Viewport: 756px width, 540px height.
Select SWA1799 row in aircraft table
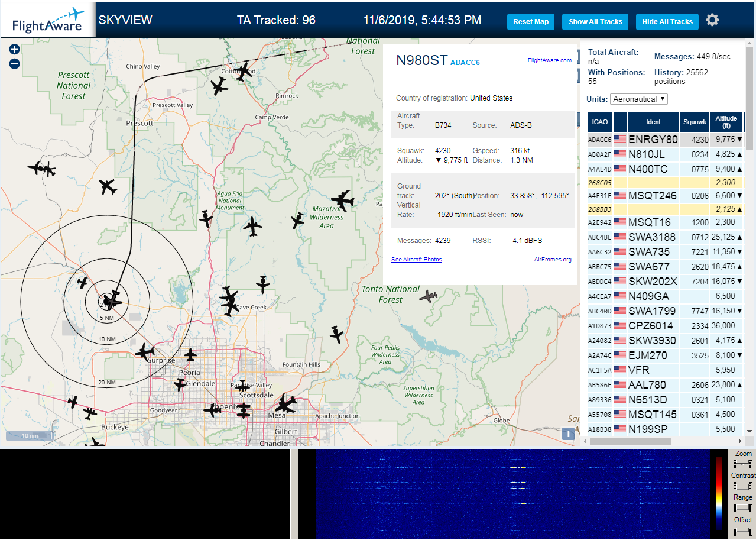tap(665, 311)
